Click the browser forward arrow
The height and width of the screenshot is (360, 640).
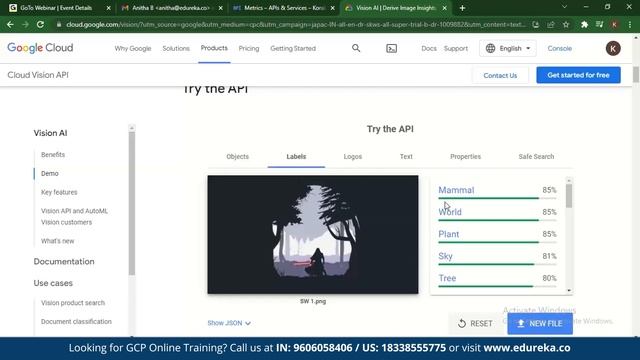point(25,24)
